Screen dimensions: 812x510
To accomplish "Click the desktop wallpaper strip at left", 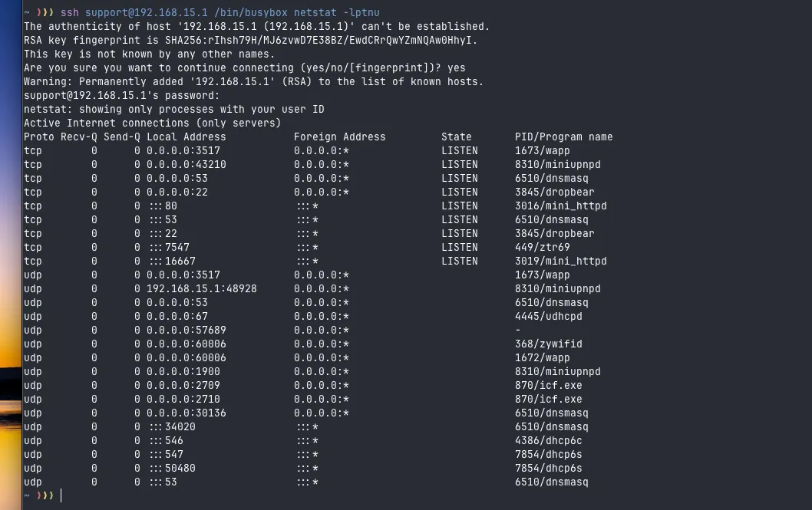I will [x=11, y=255].
